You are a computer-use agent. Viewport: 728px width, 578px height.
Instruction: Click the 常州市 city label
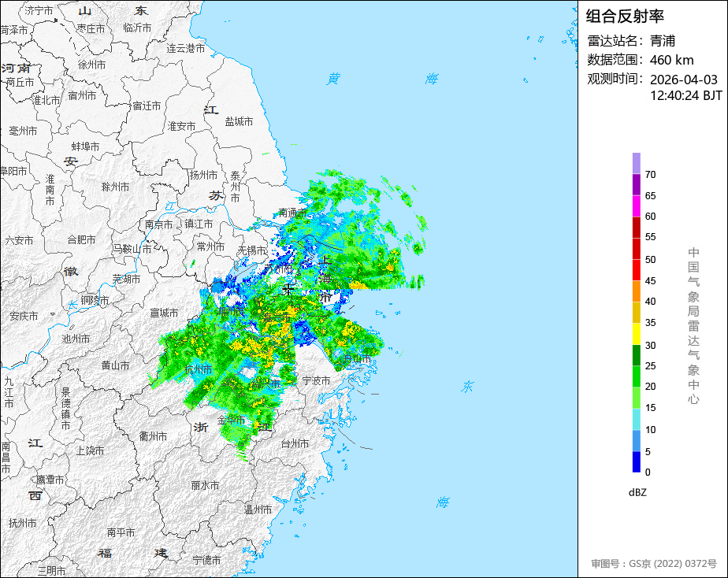point(211,246)
